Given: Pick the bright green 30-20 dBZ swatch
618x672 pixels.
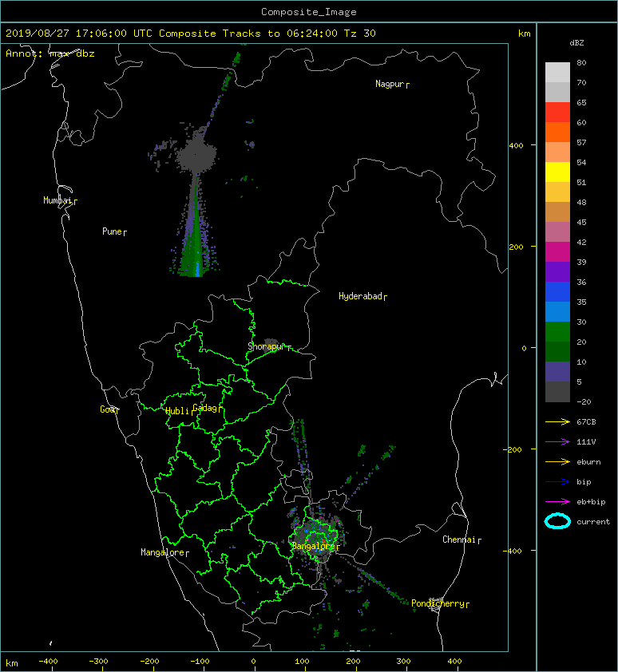Looking at the screenshot, I should 557,332.
